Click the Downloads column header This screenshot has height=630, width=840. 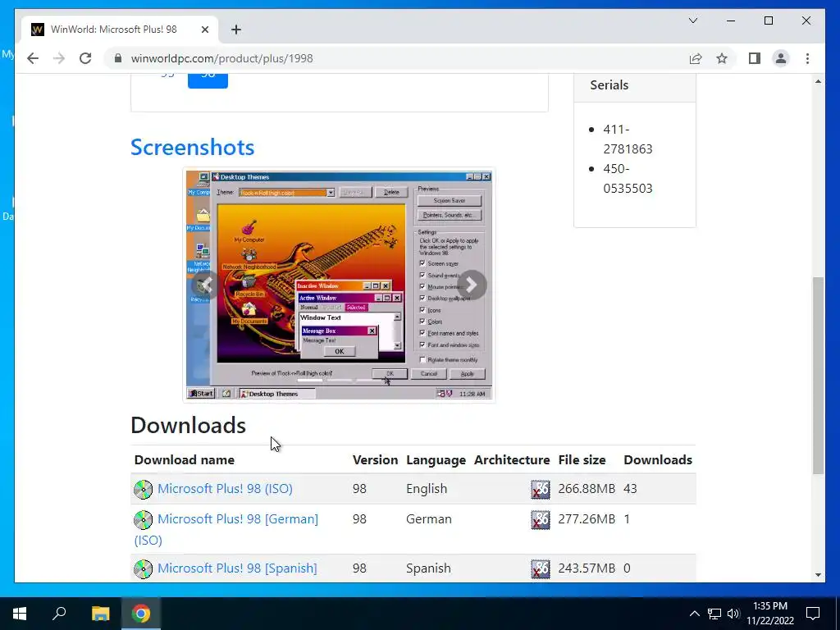pos(658,459)
